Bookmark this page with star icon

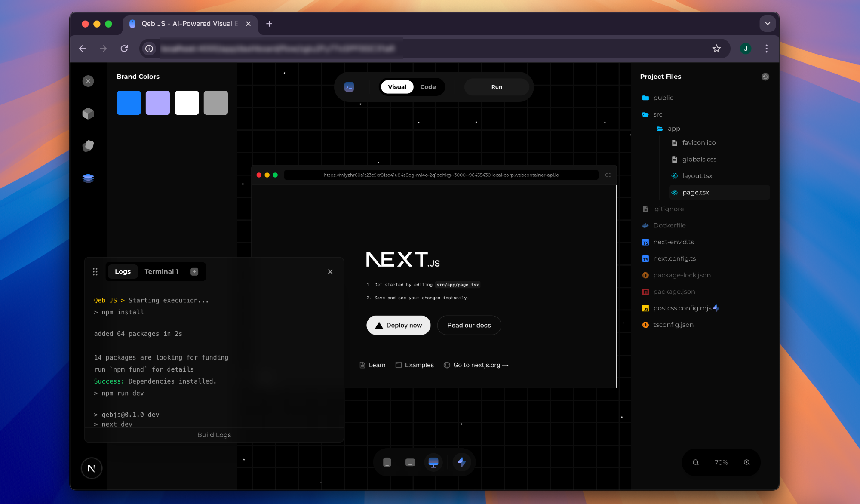[x=716, y=49]
